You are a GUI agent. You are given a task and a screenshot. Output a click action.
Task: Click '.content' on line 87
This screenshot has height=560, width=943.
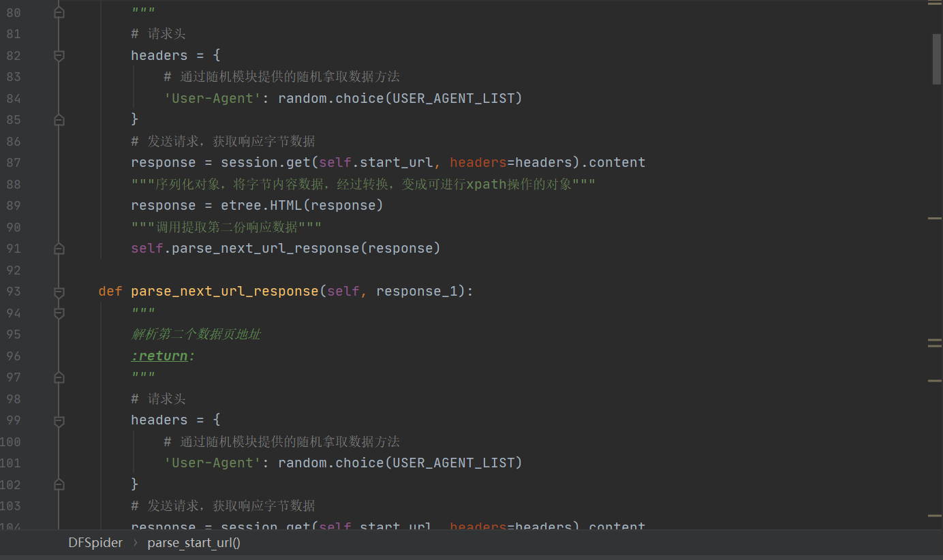tap(613, 162)
